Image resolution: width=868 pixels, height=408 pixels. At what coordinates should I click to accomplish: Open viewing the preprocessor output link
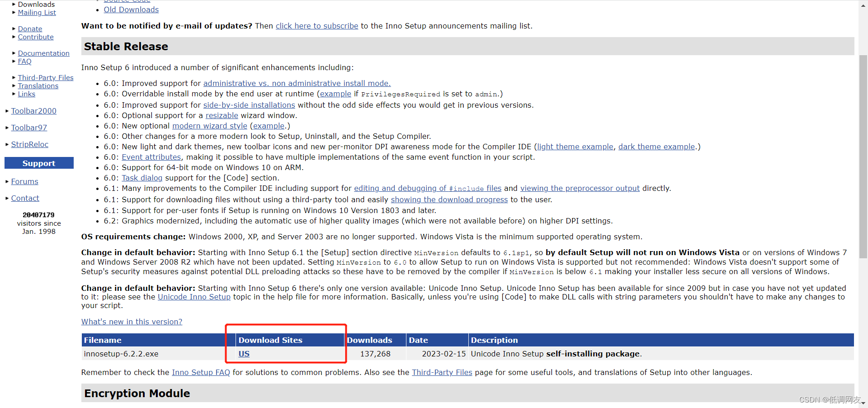point(580,188)
